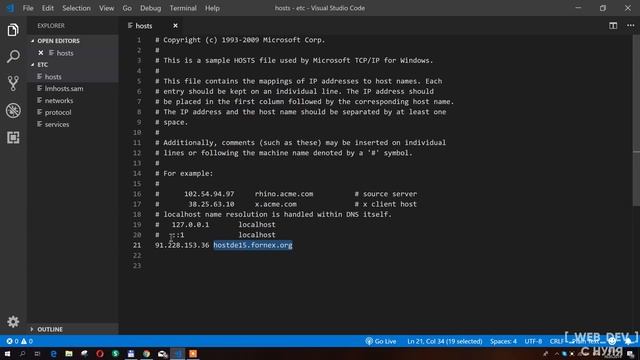Open Opera browser from taskbar
The height and width of the screenshot is (360, 640).
click(100, 353)
